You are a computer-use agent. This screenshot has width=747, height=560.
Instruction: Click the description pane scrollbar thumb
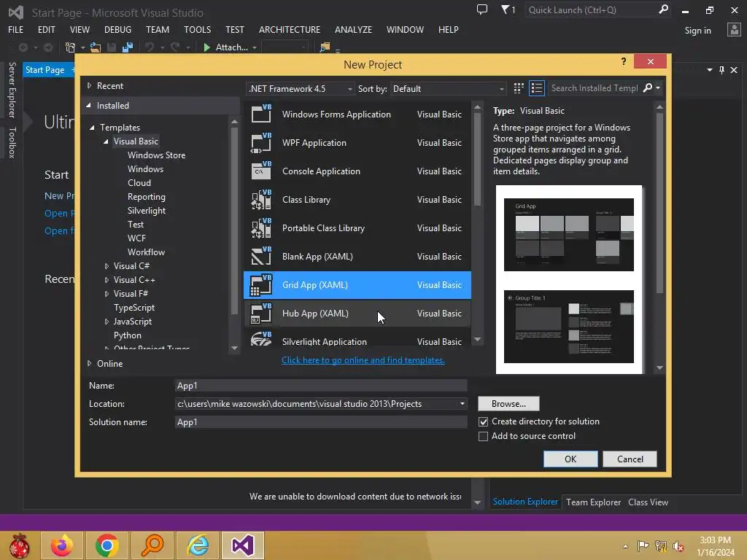tap(659, 203)
